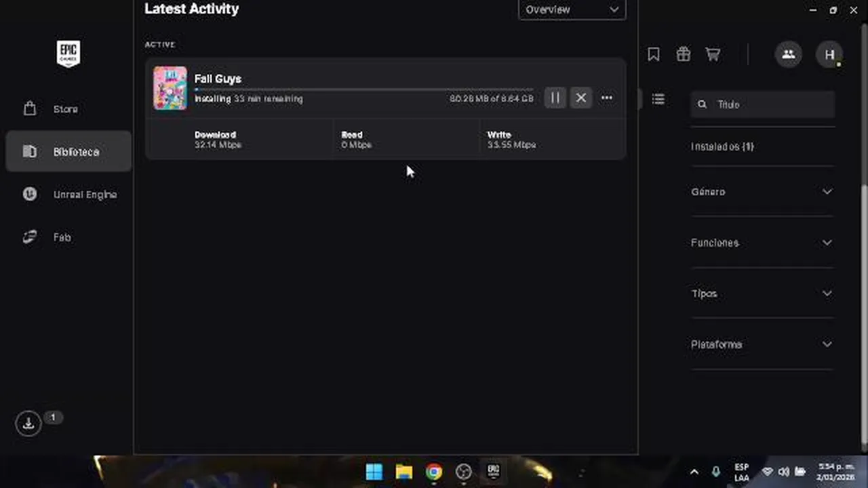Open File Explorer from taskbar

pyautogui.click(x=404, y=472)
